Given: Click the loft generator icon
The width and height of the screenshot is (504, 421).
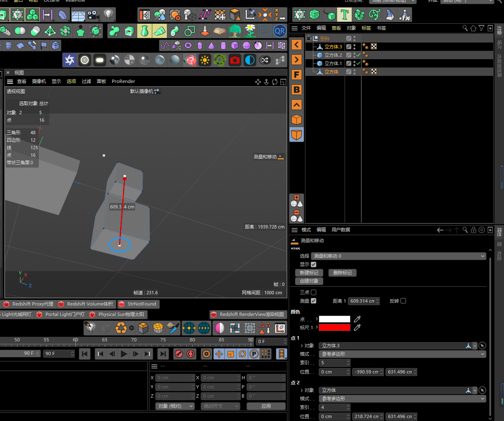Looking at the screenshot, I should click(159, 31).
